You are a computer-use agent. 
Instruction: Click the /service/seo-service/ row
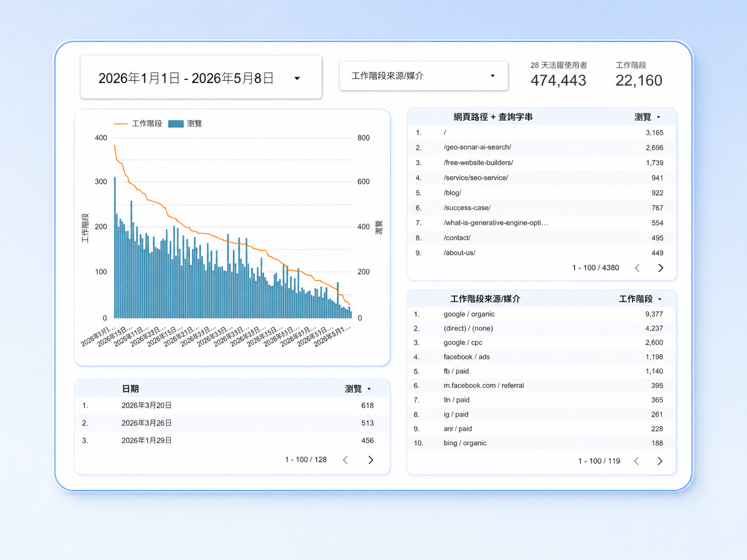[x=542, y=177]
